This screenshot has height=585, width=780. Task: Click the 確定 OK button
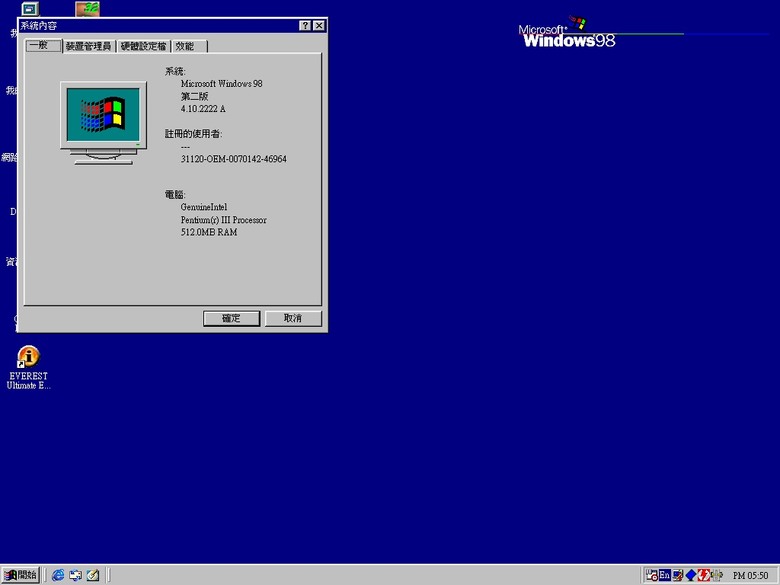(x=231, y=318)
